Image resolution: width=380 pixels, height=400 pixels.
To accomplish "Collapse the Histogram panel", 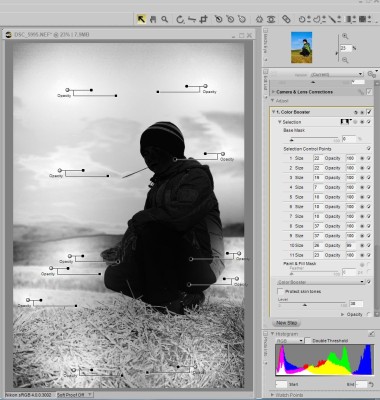I will click(x=272, y=334).
